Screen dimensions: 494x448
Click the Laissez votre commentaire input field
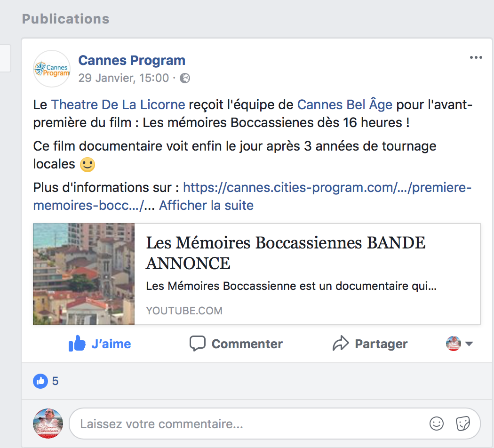(275, 424)
